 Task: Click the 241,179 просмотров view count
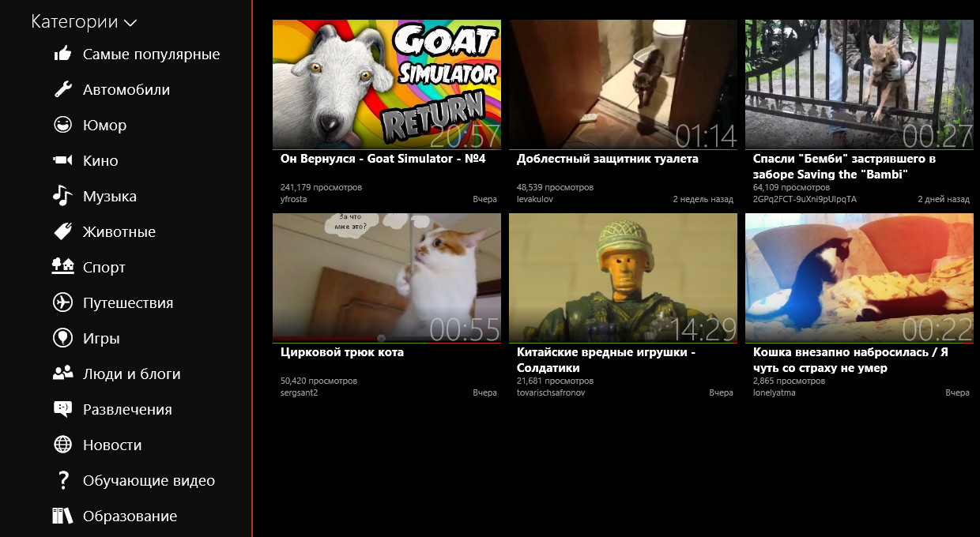point(321,188)
